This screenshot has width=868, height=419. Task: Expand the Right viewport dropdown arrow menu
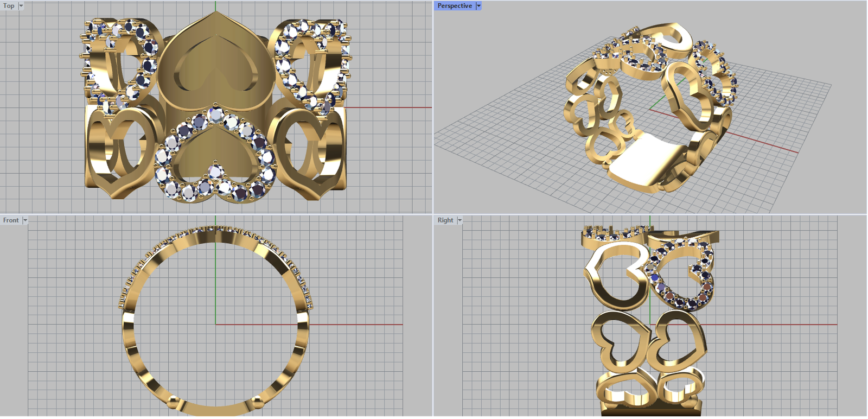[x=459, y=220]
